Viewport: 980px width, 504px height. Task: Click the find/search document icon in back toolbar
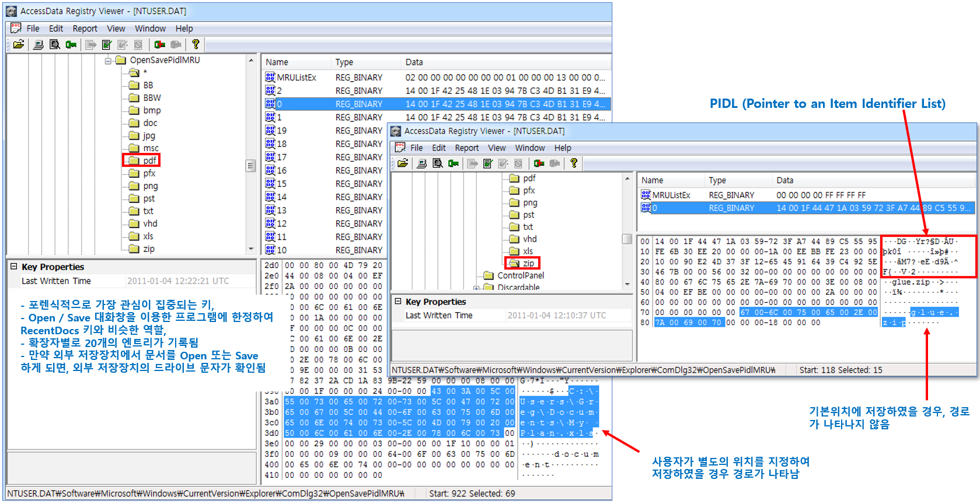(55, 44)
